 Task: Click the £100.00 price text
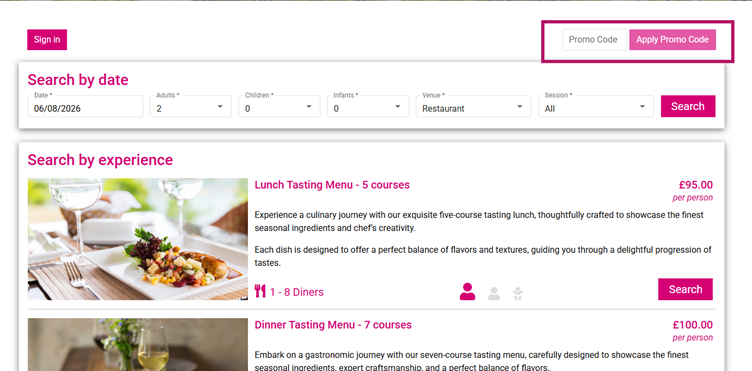tap(693, 325)
